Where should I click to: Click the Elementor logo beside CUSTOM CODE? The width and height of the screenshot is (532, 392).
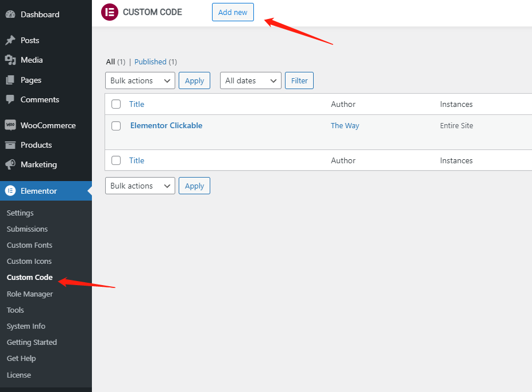coord(110,12)
